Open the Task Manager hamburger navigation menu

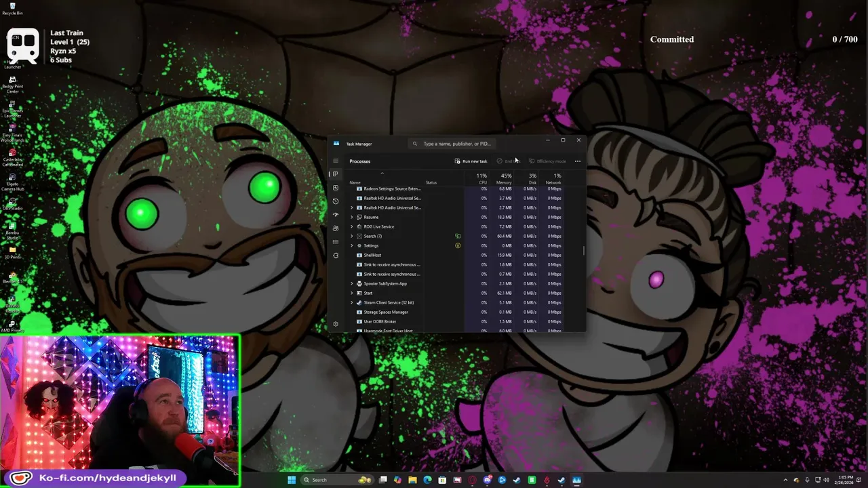pyautogui.click(x=336, y=161)
